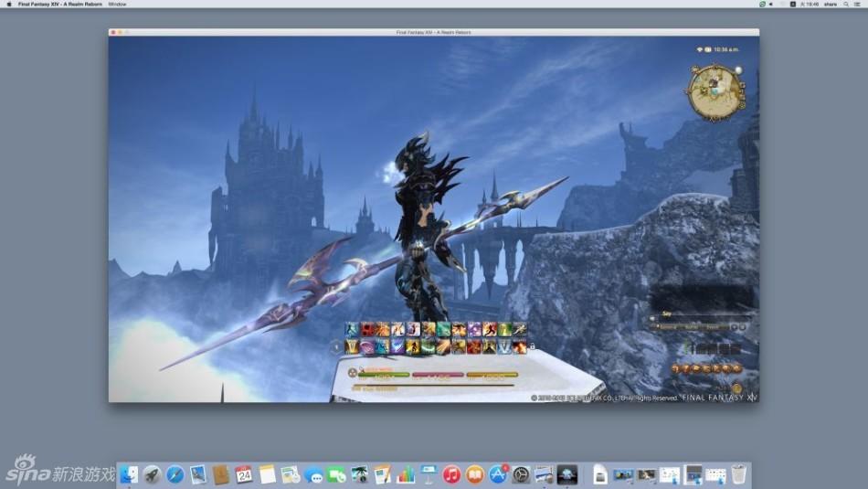Viewport: 868px width, 489px height.
Task: Open Messages from the Dock
Action: point(313,475)
